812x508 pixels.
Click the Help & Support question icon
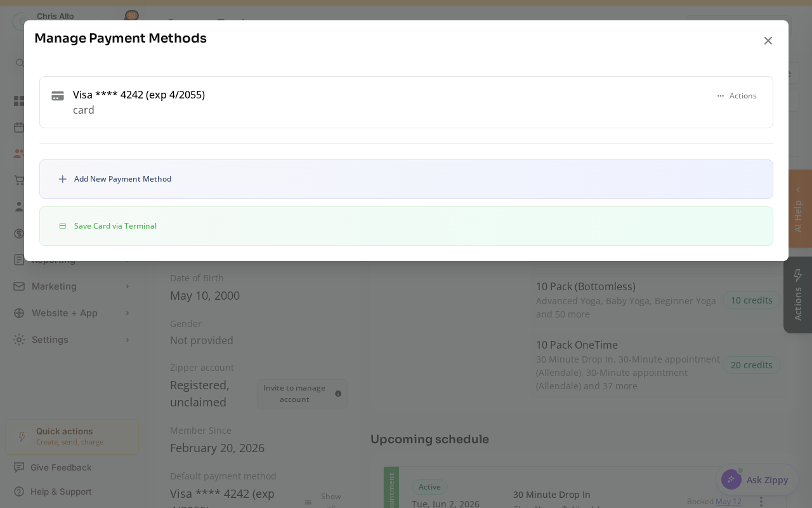tap(19, 491)
